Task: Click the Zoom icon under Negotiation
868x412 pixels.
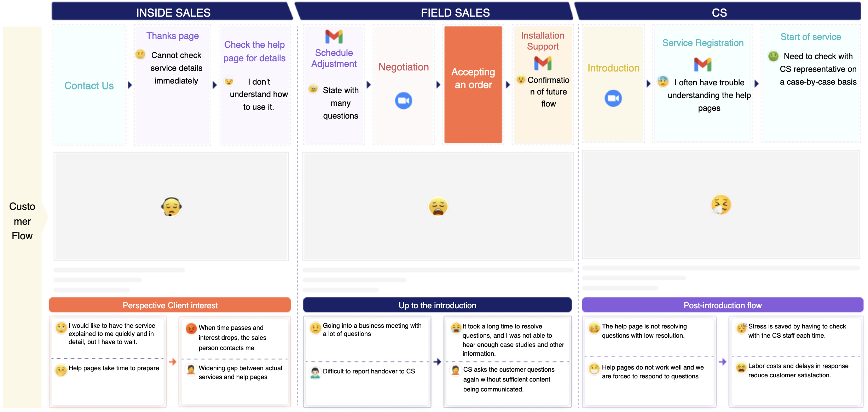Action: pos(404,101)
